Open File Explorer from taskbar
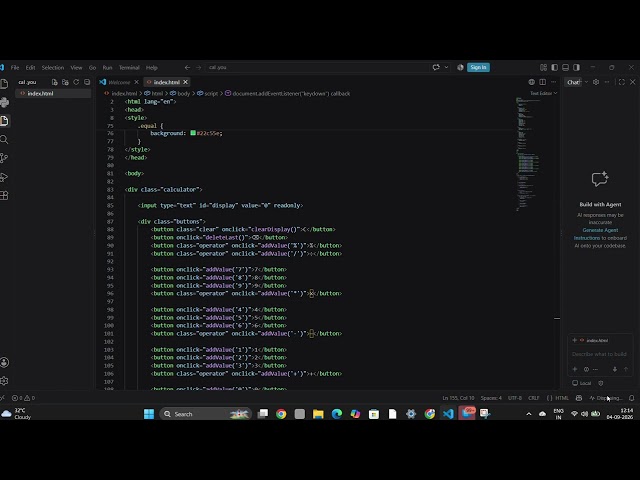Screen dimensions: 640x480 pyautogui.click(x=318, y=414)
